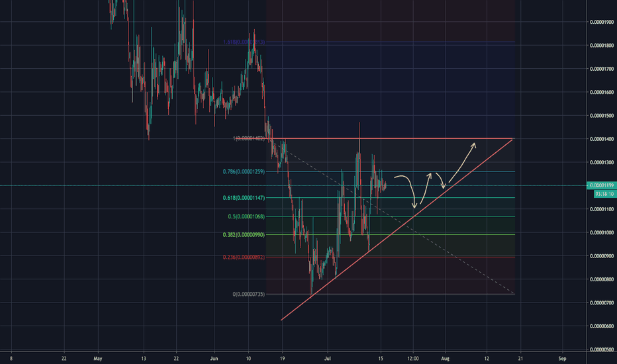
Task: Click the 1(0.00001402) Fibonacci level label
Action: (x=249, y=138)
